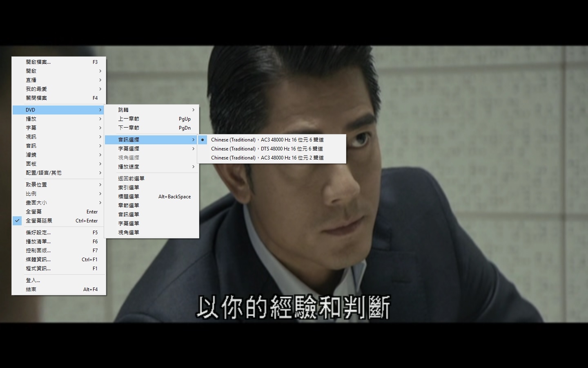The height and width of the screenshot is (368, 588).
Task: Expand the 直播 submenu
Action: 59,80
